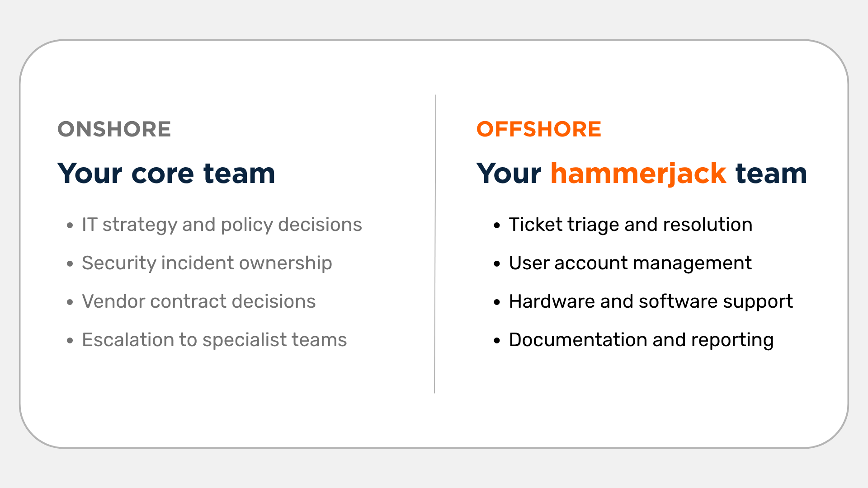Click the orange 'hammerjack' word

click(x=638, y=174)
